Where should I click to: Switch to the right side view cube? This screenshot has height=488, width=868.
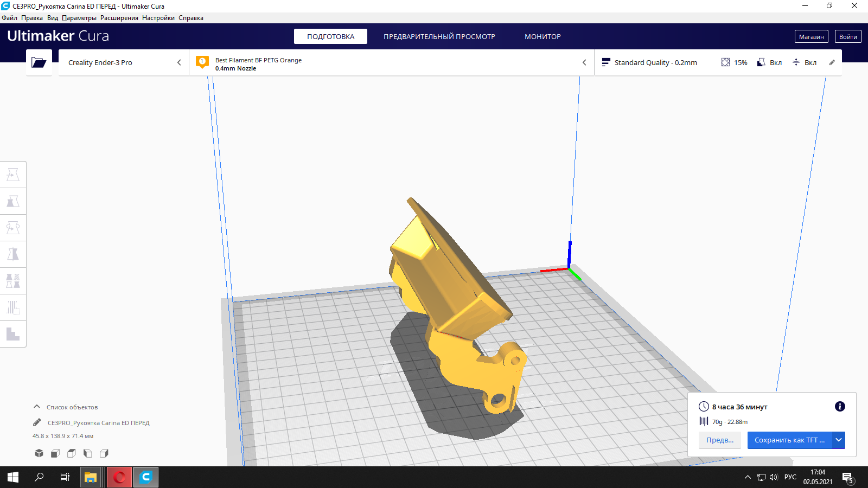104,453
